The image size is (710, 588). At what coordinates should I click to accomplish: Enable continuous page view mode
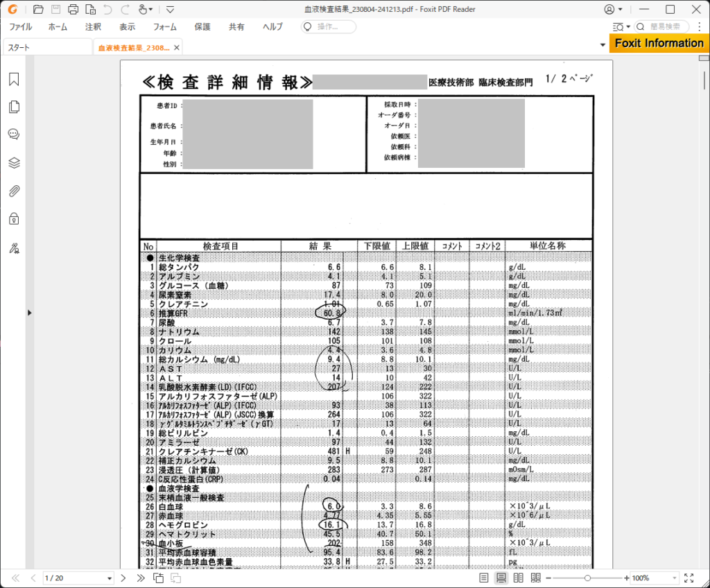501,578
